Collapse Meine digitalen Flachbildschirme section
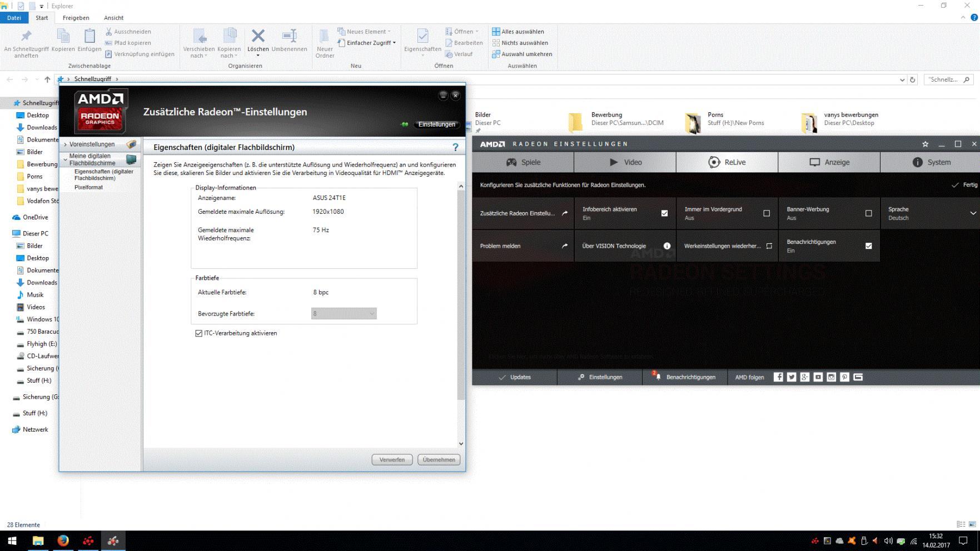The height and width of the screenshot is (551, 980). tap(65, 159)
